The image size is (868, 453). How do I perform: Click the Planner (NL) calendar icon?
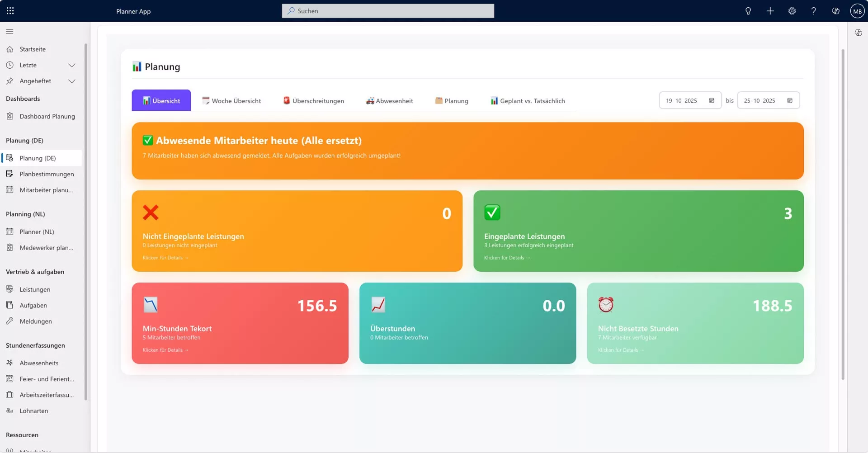(x=9, y=231)
